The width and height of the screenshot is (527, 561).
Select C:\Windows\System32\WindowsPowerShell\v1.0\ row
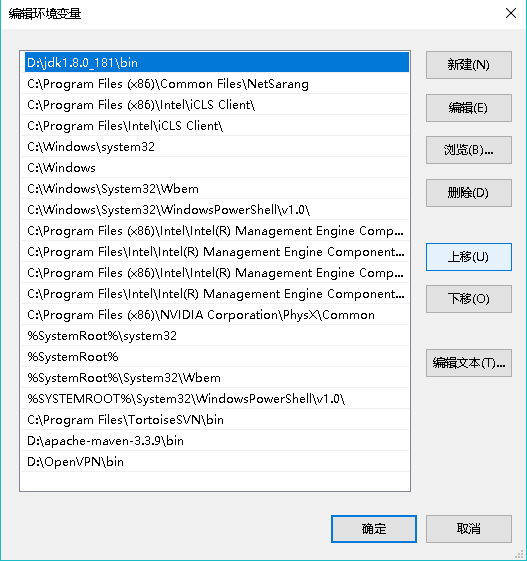(217, 210)
